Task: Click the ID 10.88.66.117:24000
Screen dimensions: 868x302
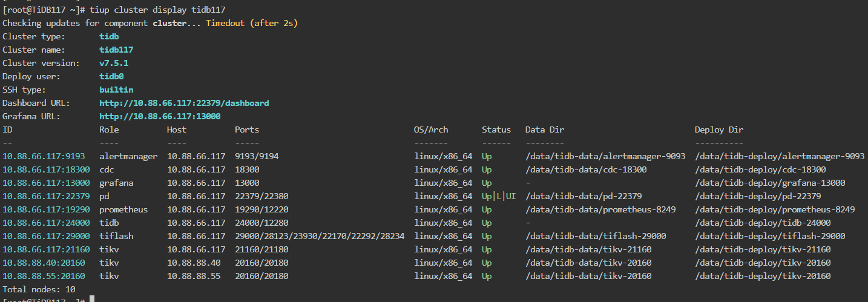Action: tap(46, 223)
